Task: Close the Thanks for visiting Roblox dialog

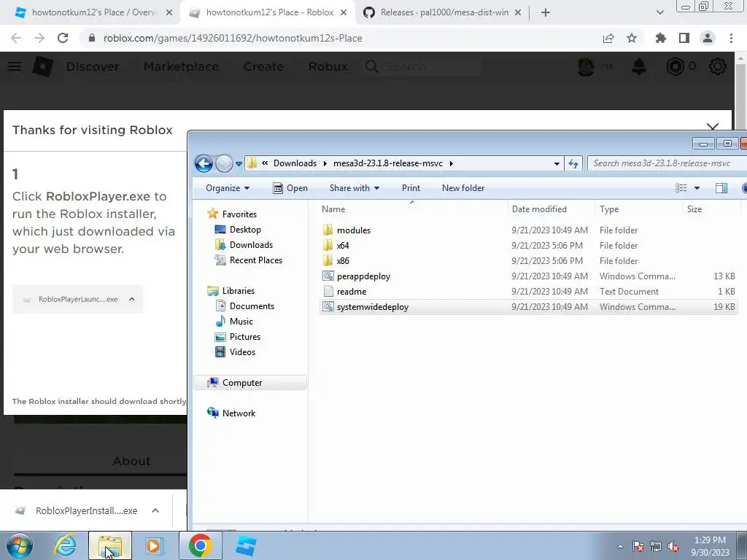Action: click(x=713, y=127)
